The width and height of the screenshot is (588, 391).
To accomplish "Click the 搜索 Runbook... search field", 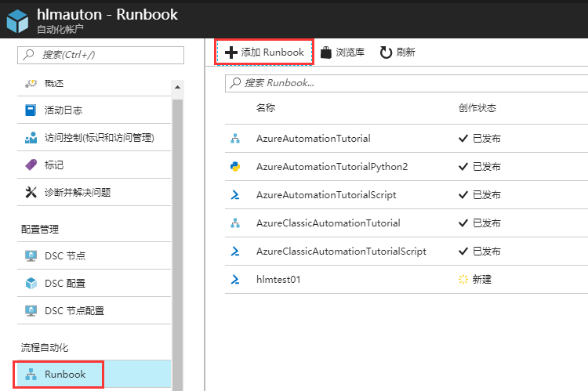I will (x=406, y=83).
